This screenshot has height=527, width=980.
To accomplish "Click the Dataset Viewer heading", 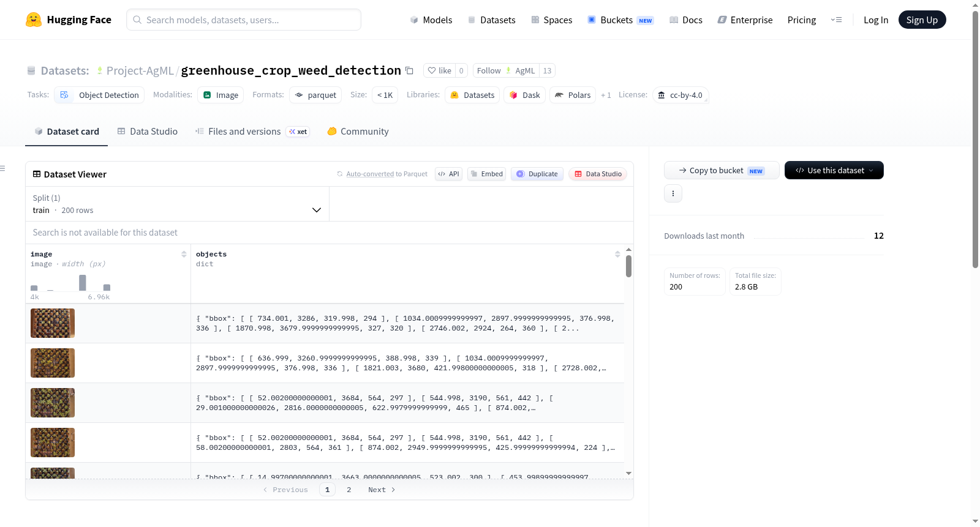I will tap(70, 174).
